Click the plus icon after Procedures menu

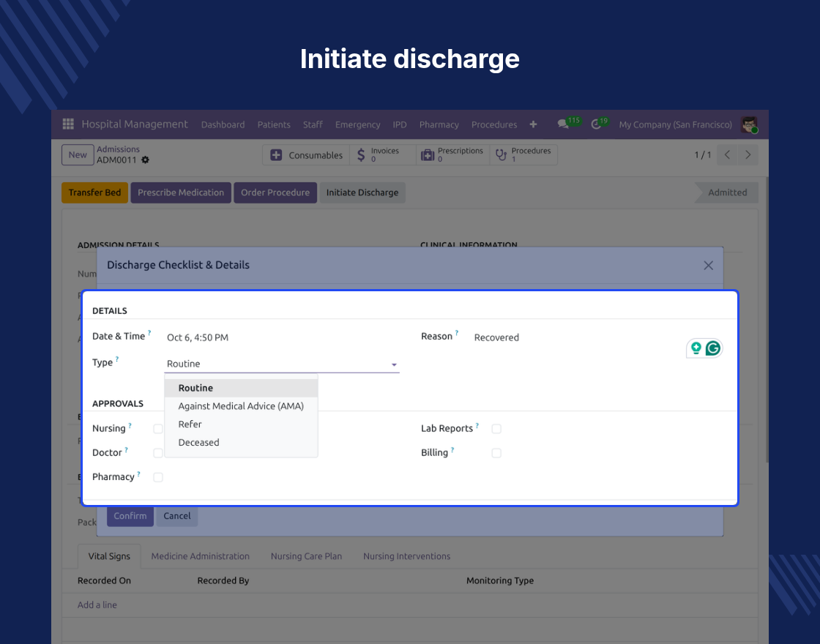click(533, 124)
